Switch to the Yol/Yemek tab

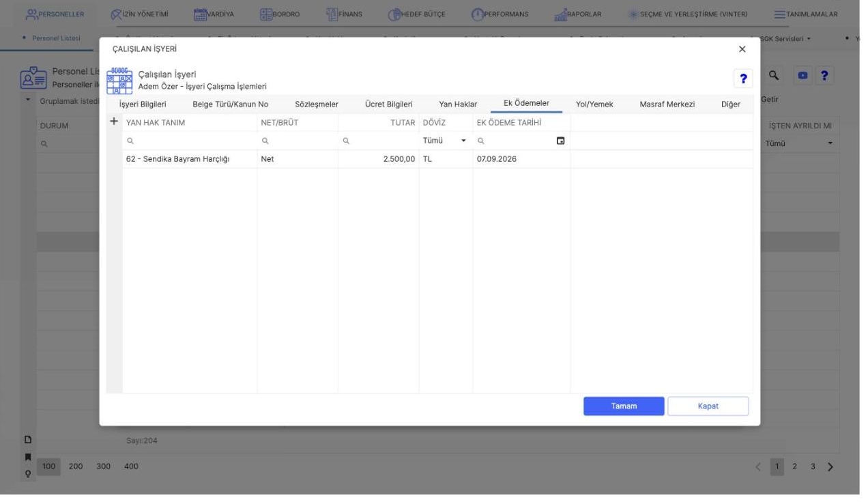coord(594,104)
